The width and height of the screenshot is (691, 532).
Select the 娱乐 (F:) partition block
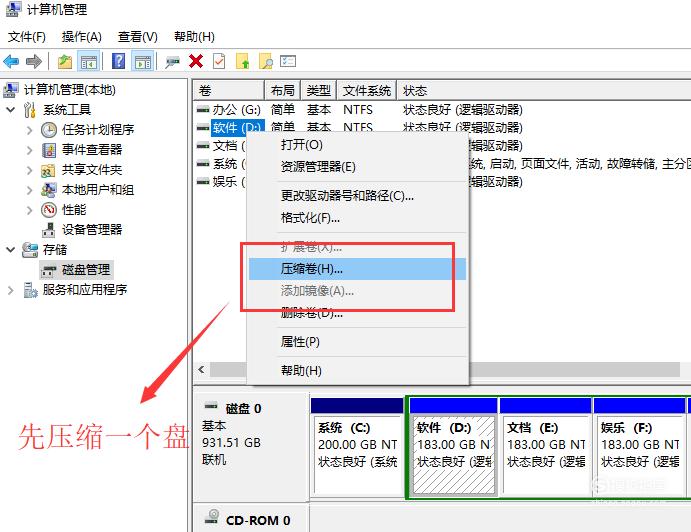point(639,447)
